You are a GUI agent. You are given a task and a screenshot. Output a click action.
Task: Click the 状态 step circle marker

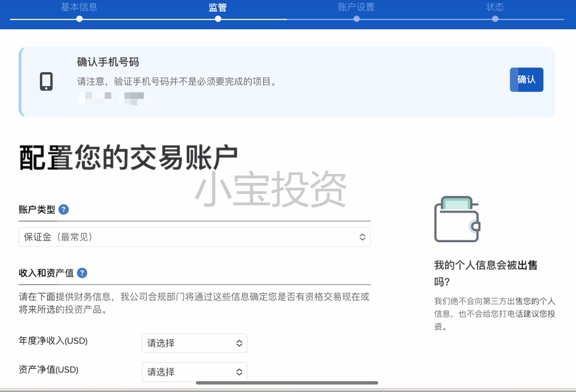tap(495, 19)
